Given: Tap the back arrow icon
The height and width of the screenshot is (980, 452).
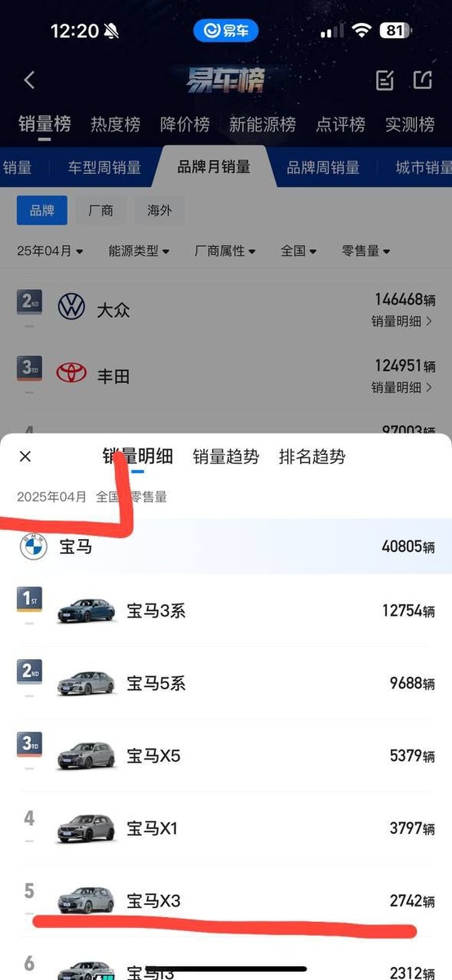Looking at the screenshot, I should (29, 80).
